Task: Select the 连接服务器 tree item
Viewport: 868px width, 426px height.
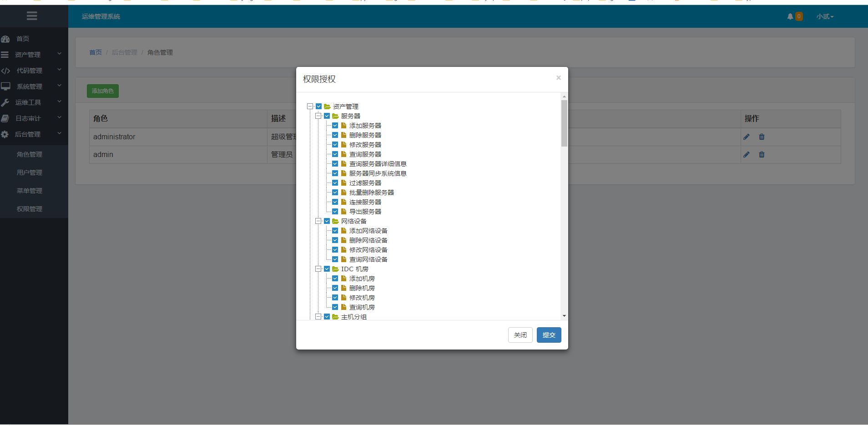Action: click(365, 202)
